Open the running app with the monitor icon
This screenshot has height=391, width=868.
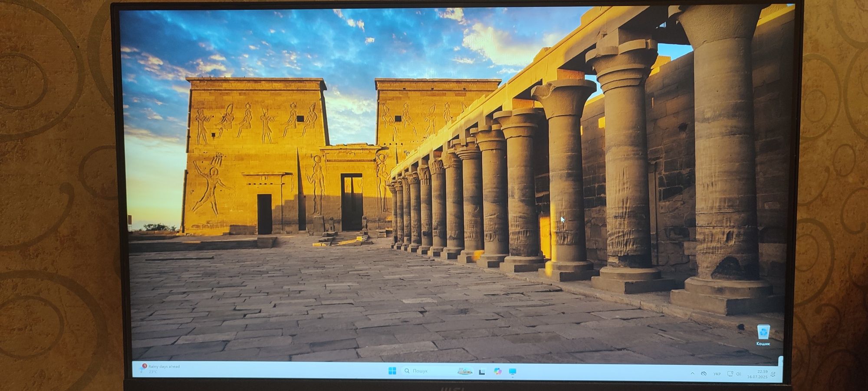coord(513,371)
